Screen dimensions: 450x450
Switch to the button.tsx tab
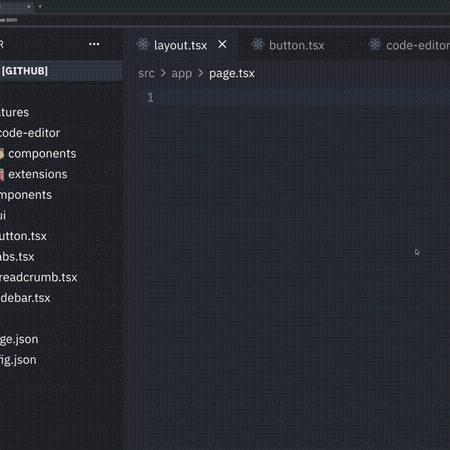(296, 45)
